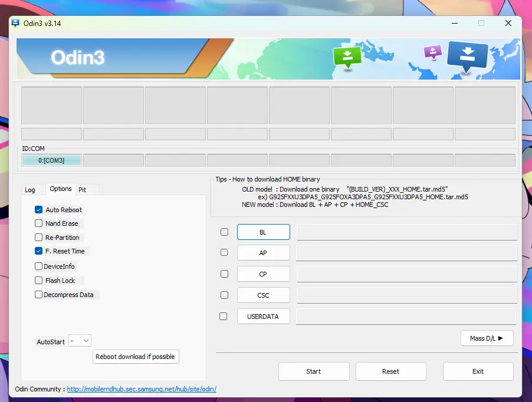Select the 0:[COM3] port box

click(x=51, y=160)
